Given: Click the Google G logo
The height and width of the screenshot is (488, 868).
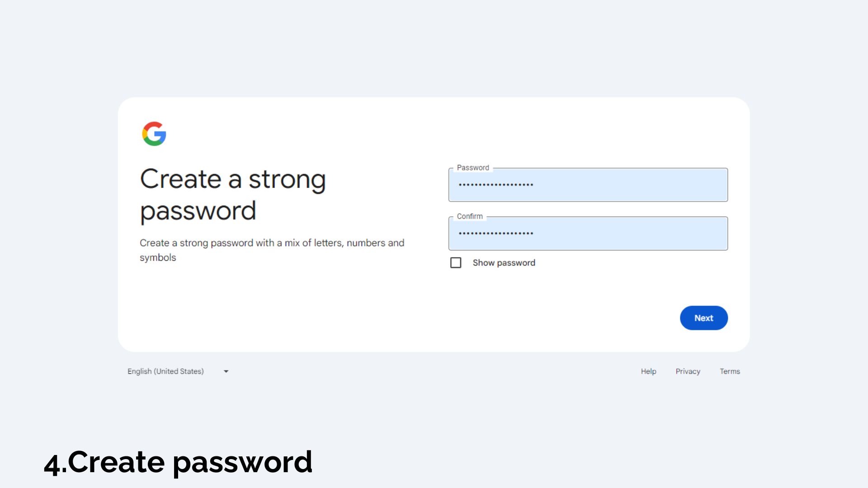Looking at the screenshot, I should (154, 134).
